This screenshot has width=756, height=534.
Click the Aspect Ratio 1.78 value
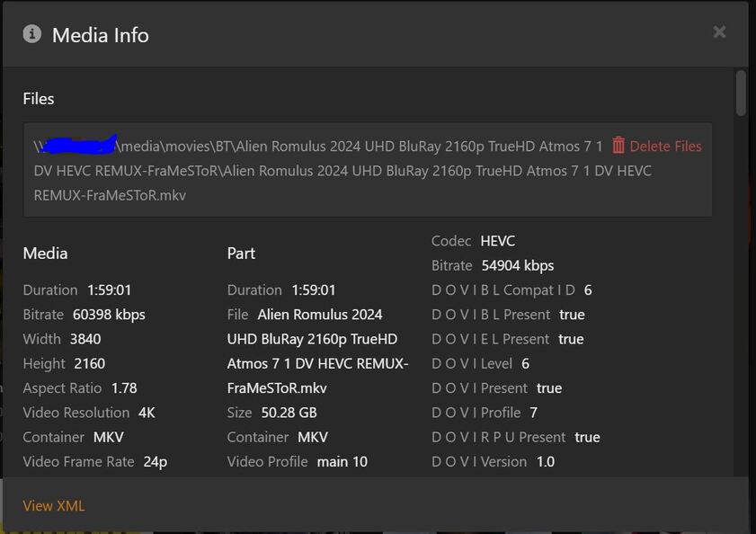124,388
